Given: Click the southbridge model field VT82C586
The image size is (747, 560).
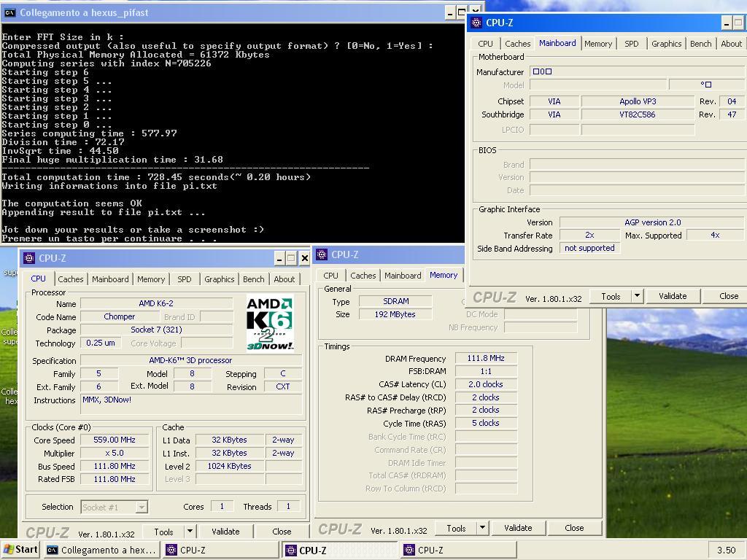Looking at the screenshot, I should click(638, 114).
